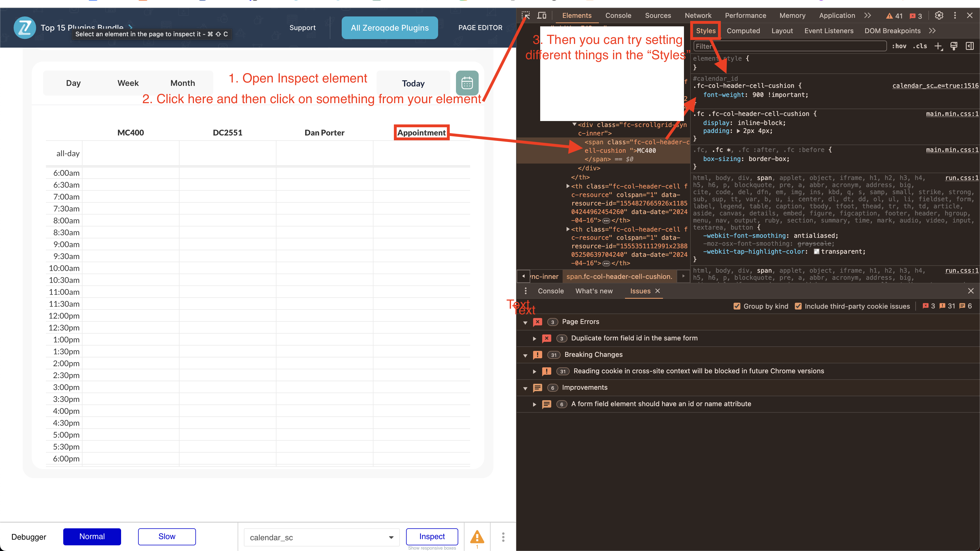Select Normal debugger speed

(x=92, y=537)
